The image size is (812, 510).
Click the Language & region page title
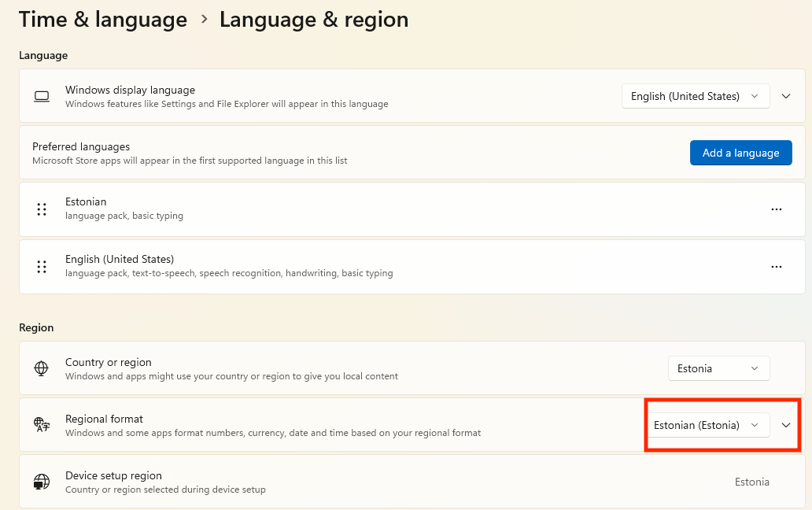pyautogui.click(x=313, y=20)
